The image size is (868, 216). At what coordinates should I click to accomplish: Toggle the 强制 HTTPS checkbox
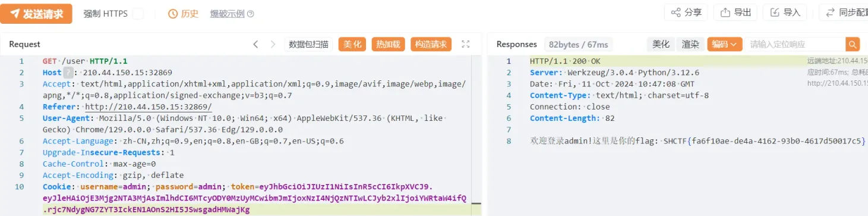coord(137,14)
